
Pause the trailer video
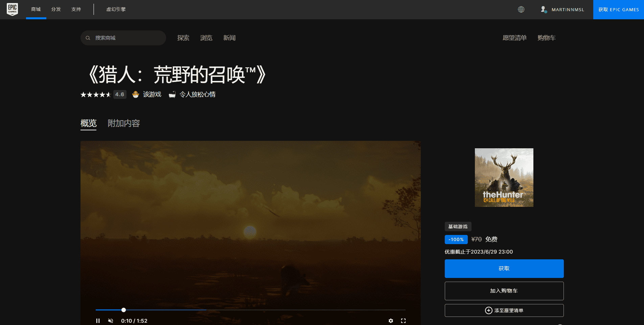pyautogui.click(x=98, y=321)
